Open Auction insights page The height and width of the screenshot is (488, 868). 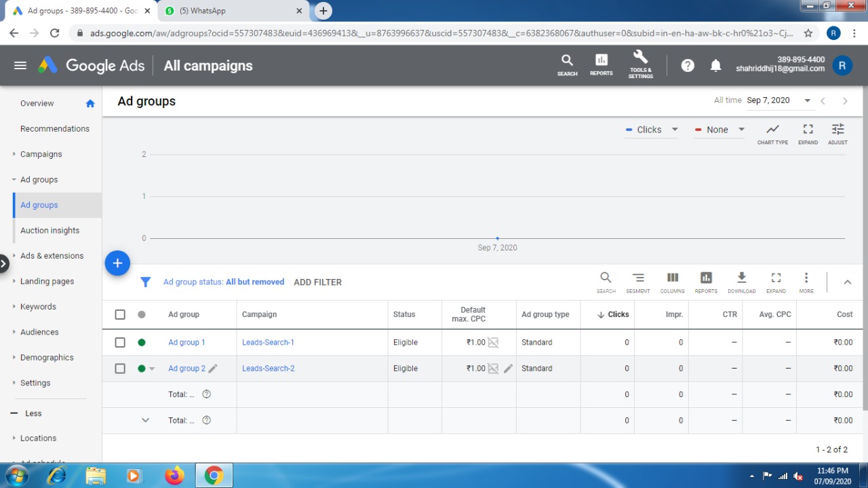[50, 231]
